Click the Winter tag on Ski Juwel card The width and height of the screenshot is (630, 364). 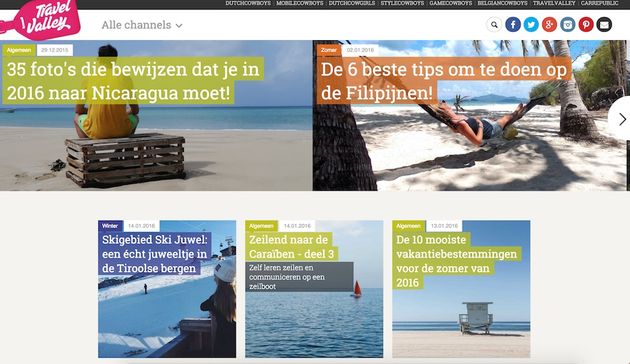pos(110,226)
